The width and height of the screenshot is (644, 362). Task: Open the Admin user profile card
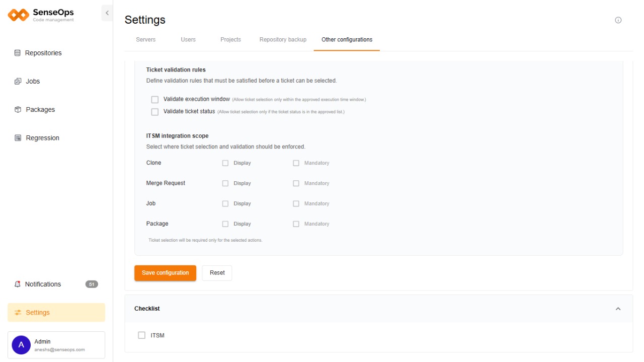click(56, 345)
